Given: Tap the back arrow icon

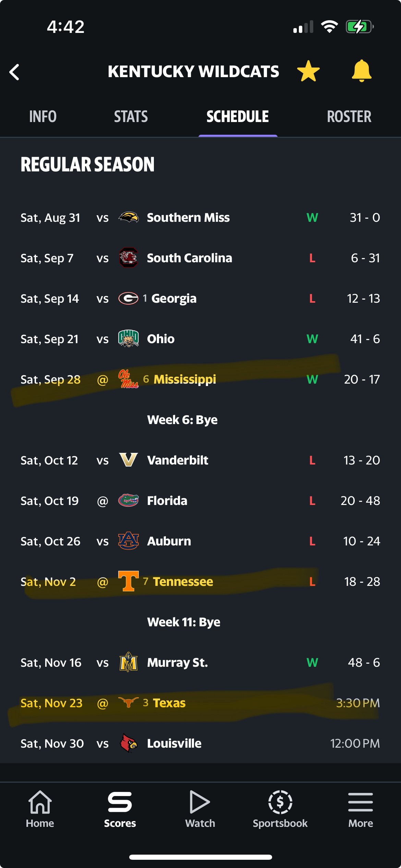Looking at the screenshot, I should click(14, 72).
